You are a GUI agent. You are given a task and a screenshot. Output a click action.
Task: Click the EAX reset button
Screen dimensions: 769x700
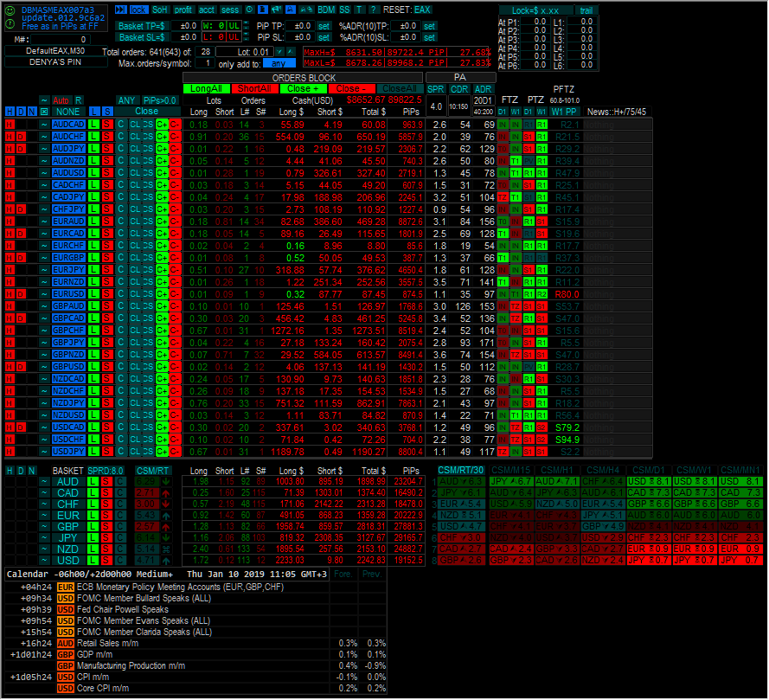pos(422,10)
